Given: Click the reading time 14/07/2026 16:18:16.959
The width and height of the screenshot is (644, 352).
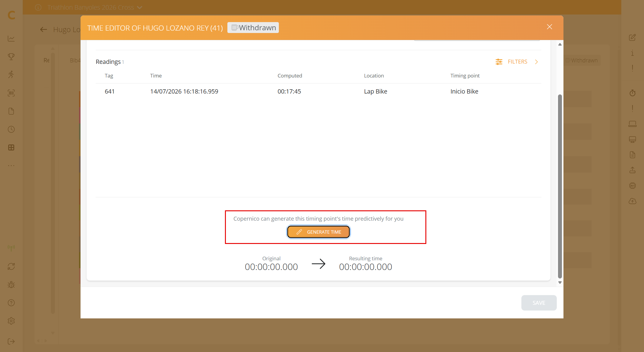Looking at the screenshot, I should (x=184, y=91).
